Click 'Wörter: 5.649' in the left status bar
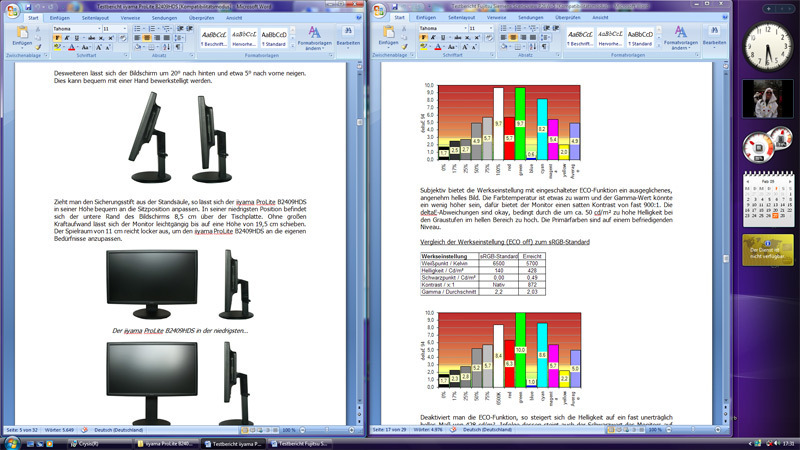The height and width of the screenshot is (450, 800). pyautogui.click(x=59, y=430)
